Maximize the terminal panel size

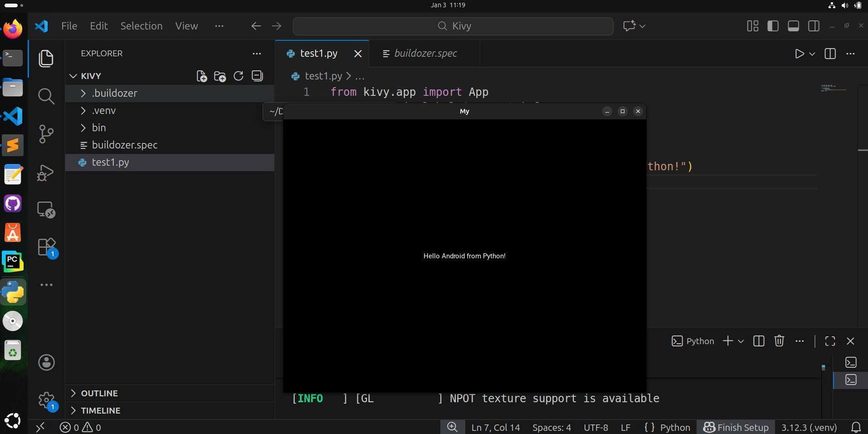(x=830, y=341)
